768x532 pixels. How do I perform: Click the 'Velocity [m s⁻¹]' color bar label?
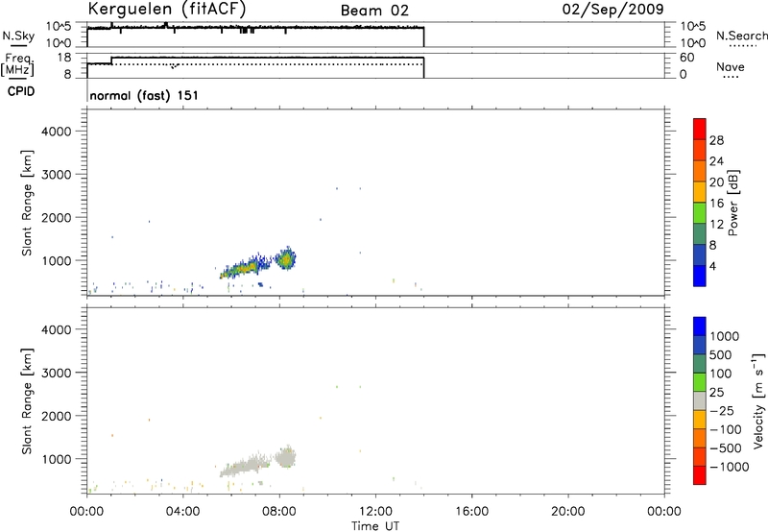coord(758,400)
